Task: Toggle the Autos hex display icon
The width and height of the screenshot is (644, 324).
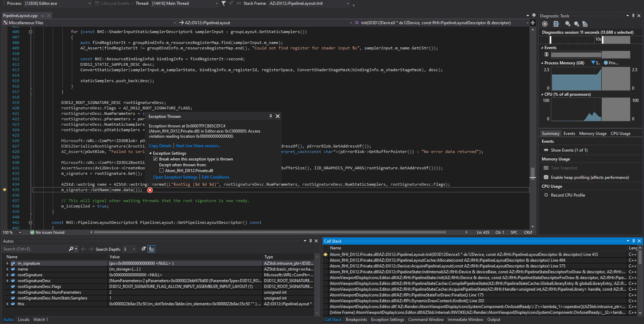Action: point(151,249)
